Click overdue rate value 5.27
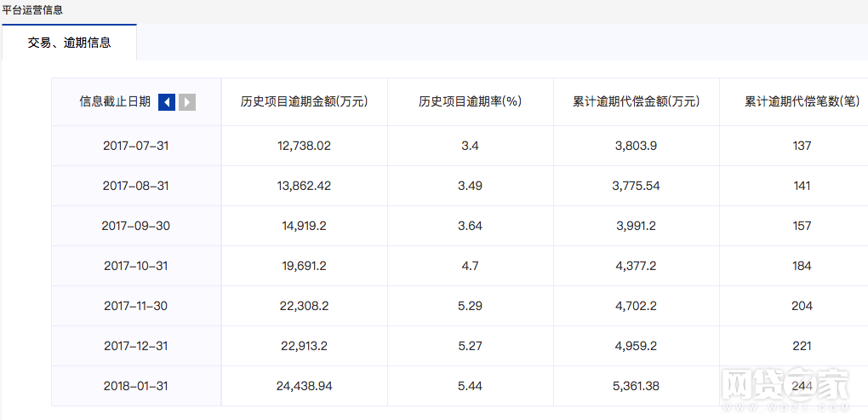 coord(471,346)
